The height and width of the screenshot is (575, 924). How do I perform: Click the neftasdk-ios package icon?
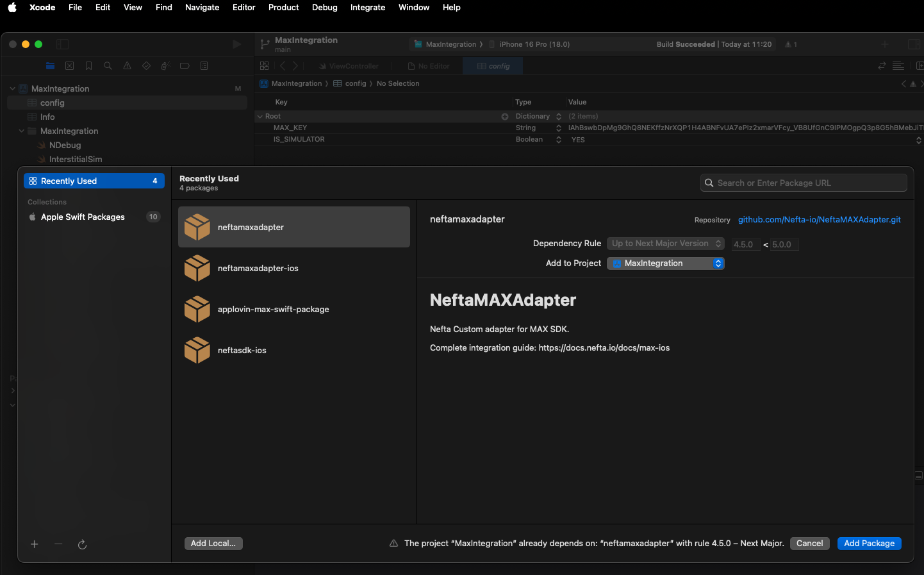click(197, 350)
